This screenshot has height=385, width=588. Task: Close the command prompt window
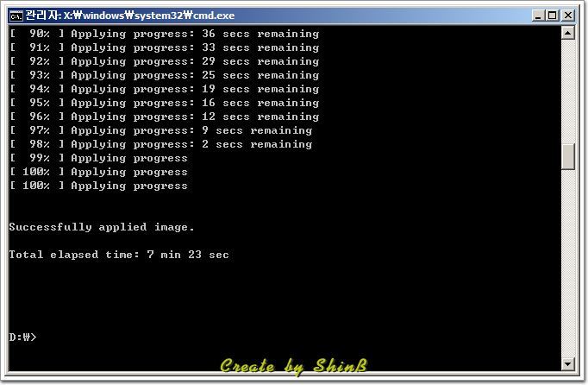pos(568,16)
